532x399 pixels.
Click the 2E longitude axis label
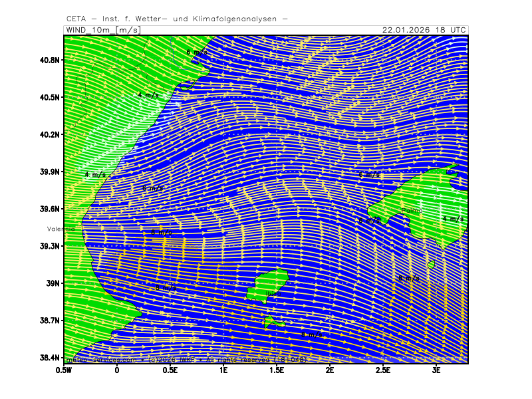330,370
